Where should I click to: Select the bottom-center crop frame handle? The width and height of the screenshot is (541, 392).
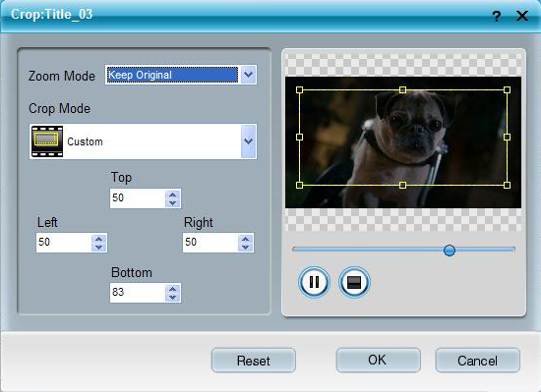click(x=402, y=185)
